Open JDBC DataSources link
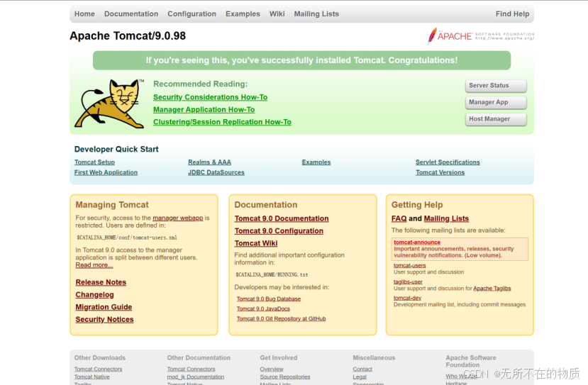The width and height of the screenshot is (588, 385). coord(216,172)
